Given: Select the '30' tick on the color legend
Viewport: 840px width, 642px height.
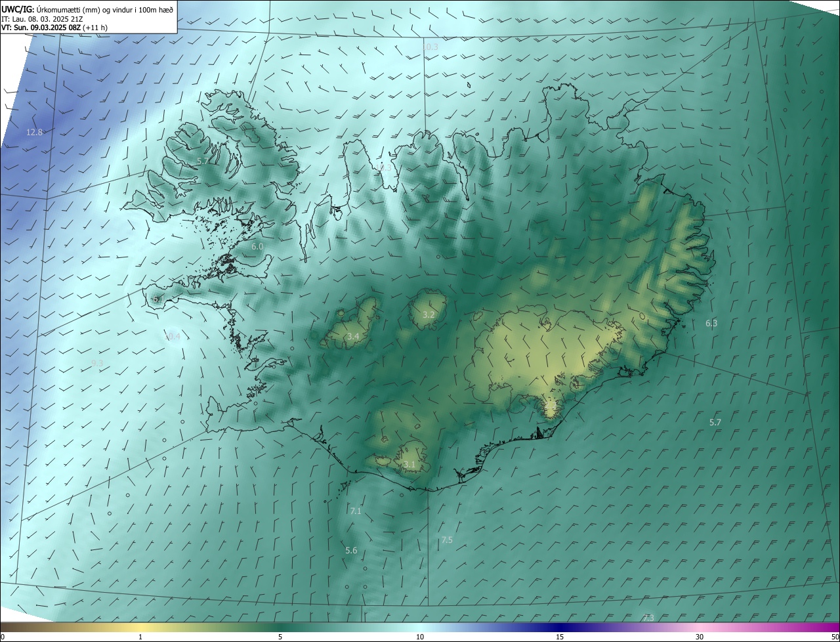Looking at the screenshot, I should pos(700,637).
